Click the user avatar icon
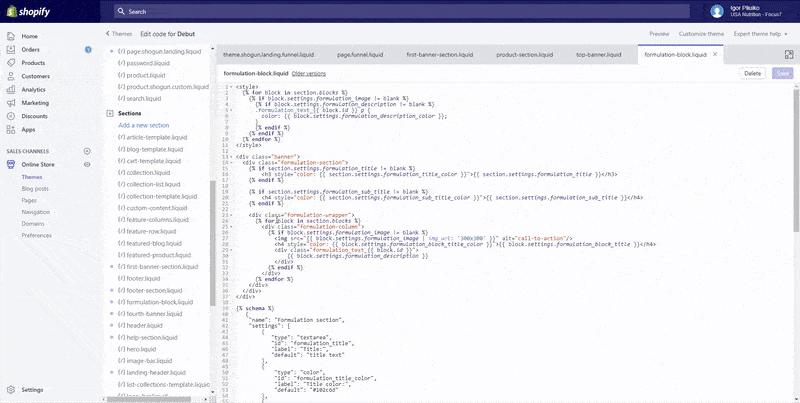Screen dimensions: 800x403 point(717,11)
